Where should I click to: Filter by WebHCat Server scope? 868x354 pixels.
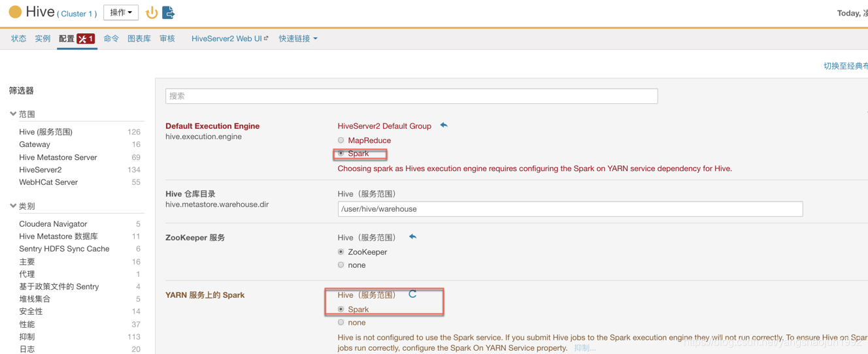(48, 182)
